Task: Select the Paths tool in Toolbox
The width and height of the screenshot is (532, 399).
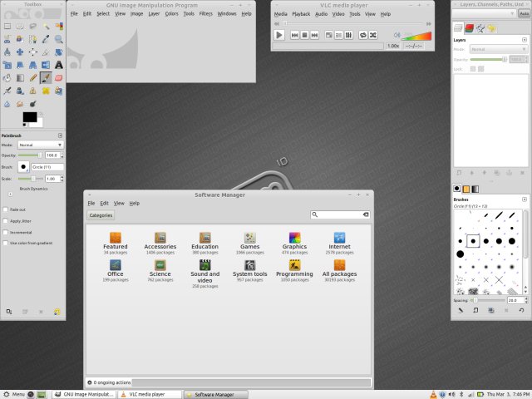Action: click(x=33, y=39)
